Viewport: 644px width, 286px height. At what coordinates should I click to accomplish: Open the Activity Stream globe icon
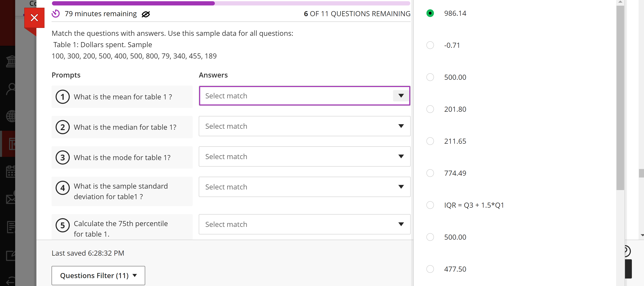(11, 116)
